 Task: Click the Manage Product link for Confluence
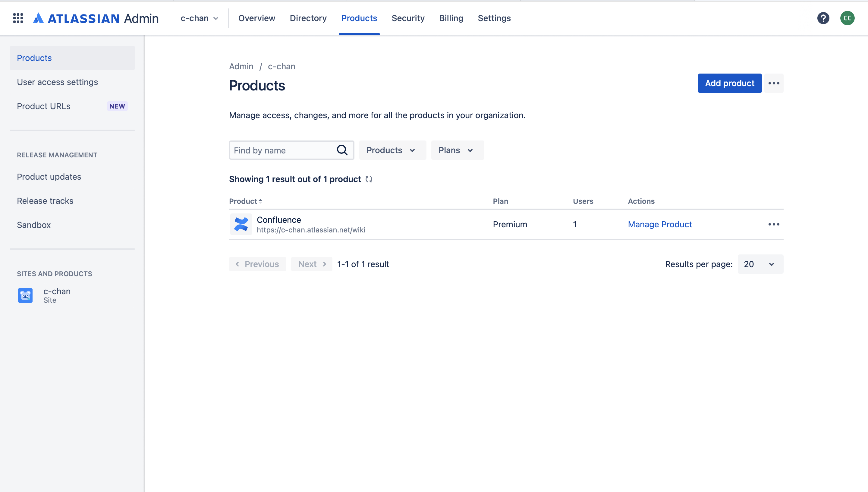pyautogui.click(x=660, y=224)
